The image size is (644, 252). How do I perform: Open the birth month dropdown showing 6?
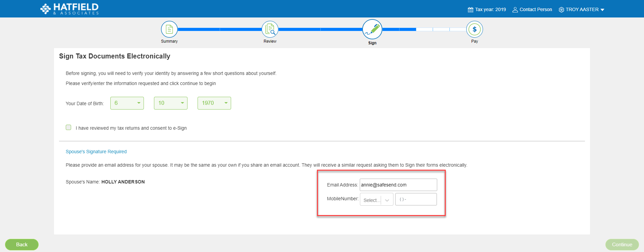pyautogui.click(x=127, y=103)
